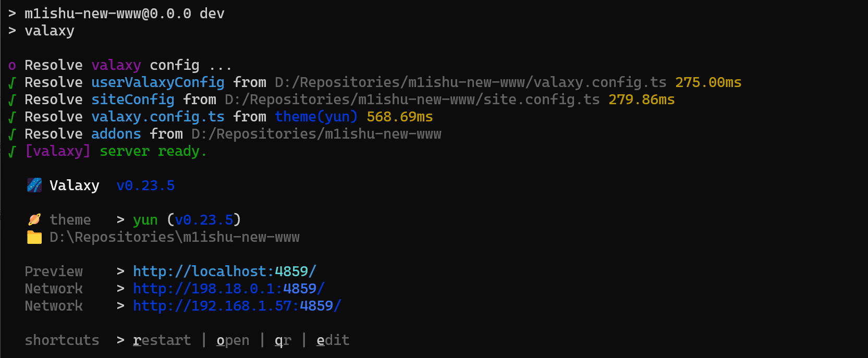Image resolution: width=868 pixels, height=358 pixels.
Task: Click the checkmark next to siteConfig line
Action: [x=12, y=100]
